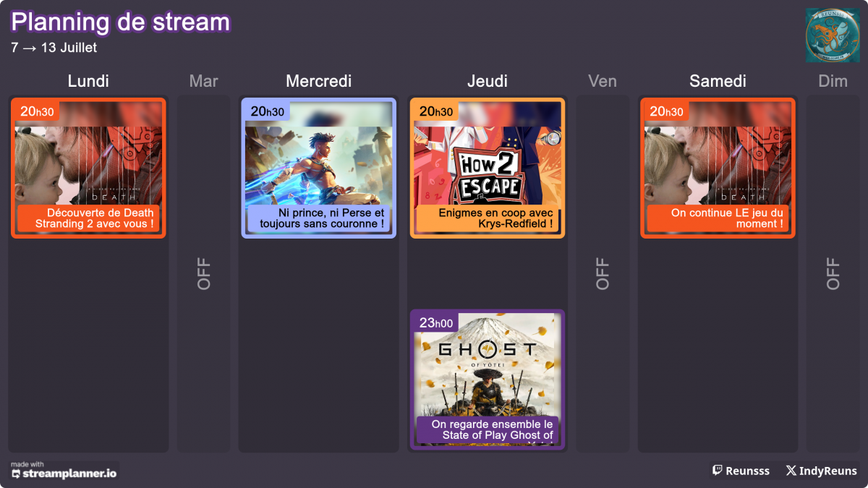
Task: Click the IndyReuns social handle
Action: tap(827, 471)
